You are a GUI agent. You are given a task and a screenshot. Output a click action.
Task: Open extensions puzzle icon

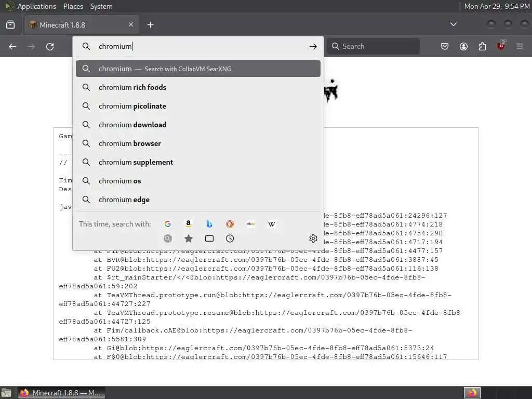(x=482, y=46)
